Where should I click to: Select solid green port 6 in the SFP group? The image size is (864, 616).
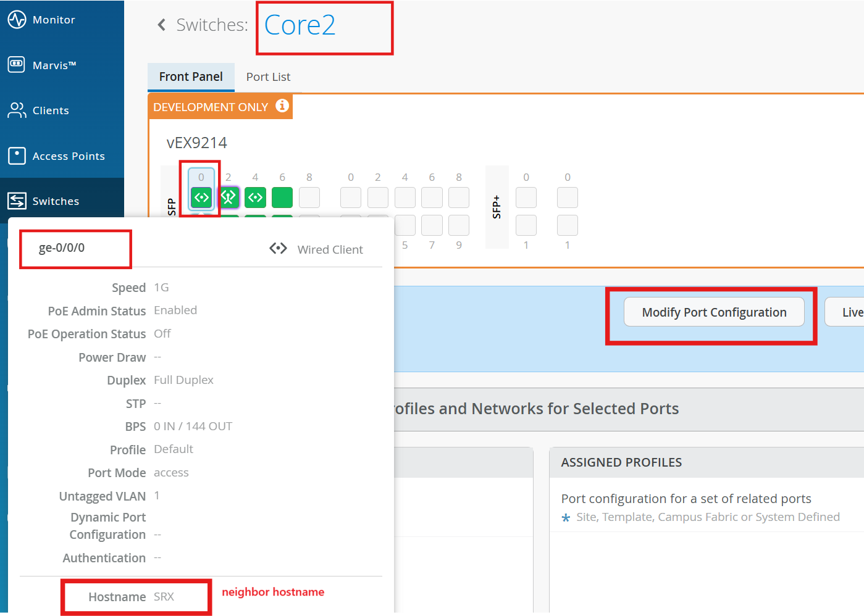pos(282,198)
